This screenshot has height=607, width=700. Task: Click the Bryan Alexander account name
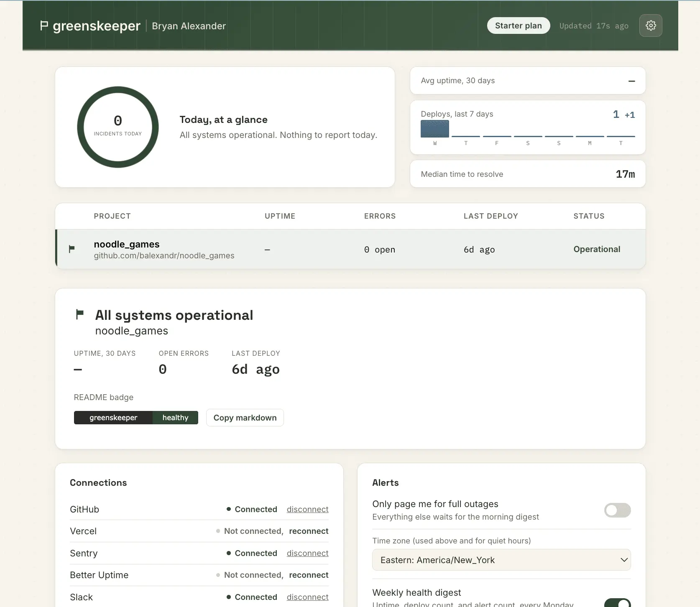pyautogui.click(x=189, y=26)
